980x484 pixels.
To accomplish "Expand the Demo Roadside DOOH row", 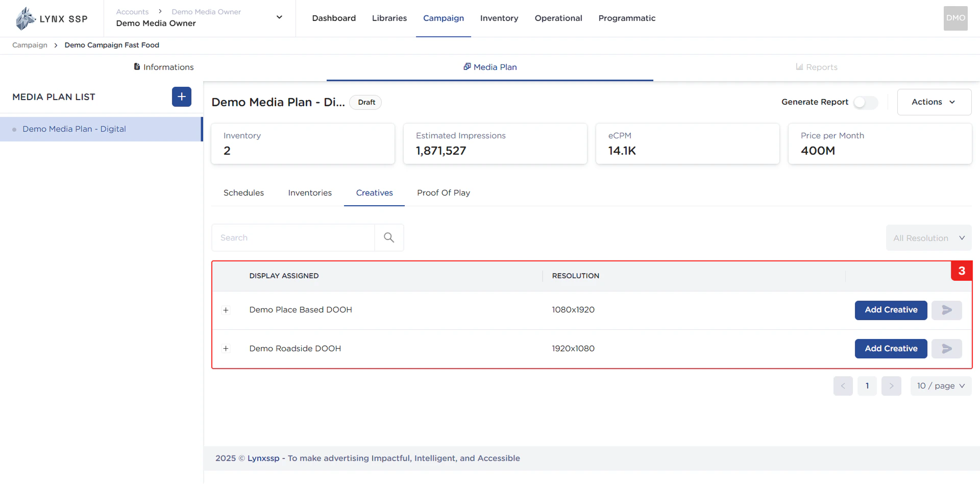I will (x=226, y=349).
